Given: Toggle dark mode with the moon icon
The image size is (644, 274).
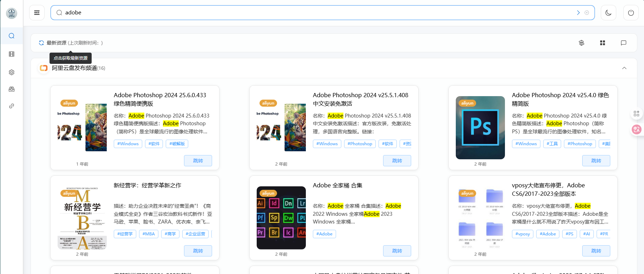Looking at the screenshot, I should (x=609, y=13).
